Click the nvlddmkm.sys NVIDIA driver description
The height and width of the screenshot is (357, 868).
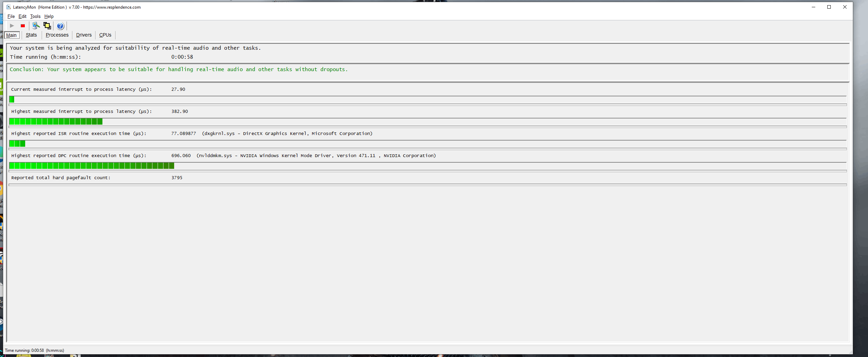(x=316, y=155)
